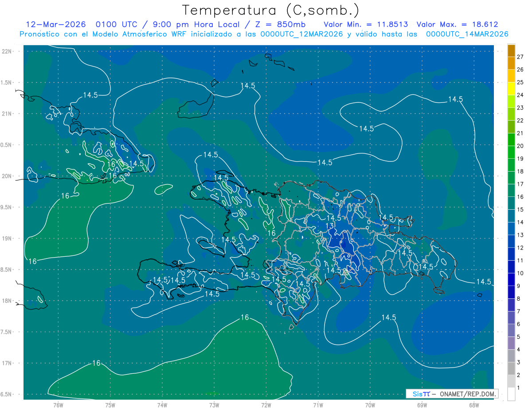The width and height of the screenshot is (532, 411).
Task: Click the 72W longitude axis label
Action: click(266, 405)
